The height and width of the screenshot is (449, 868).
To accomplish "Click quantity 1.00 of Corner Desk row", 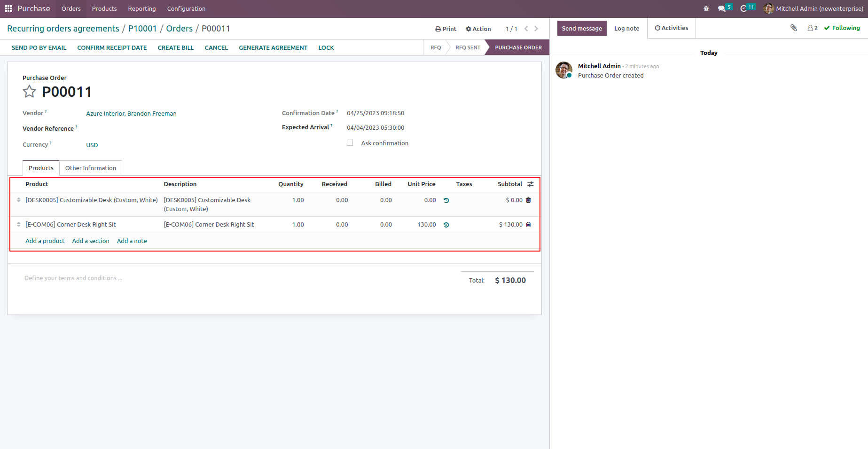I will pyautogui.click(x=298, y=225).
